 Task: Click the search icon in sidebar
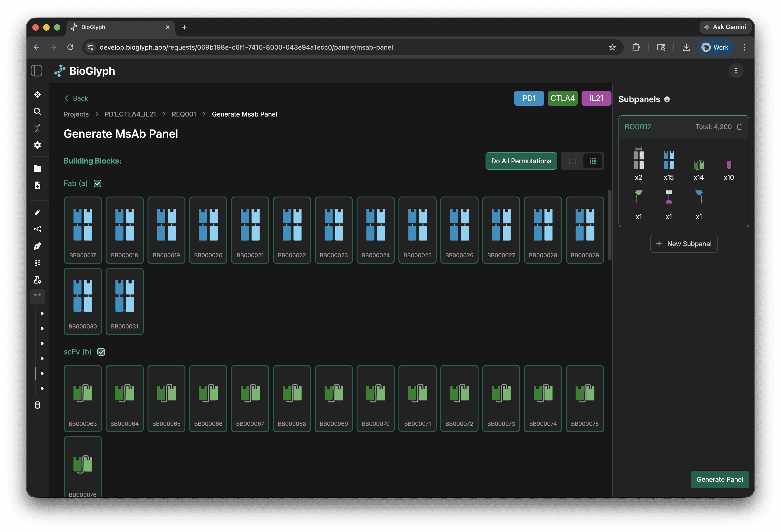click(x=37, y=112)
